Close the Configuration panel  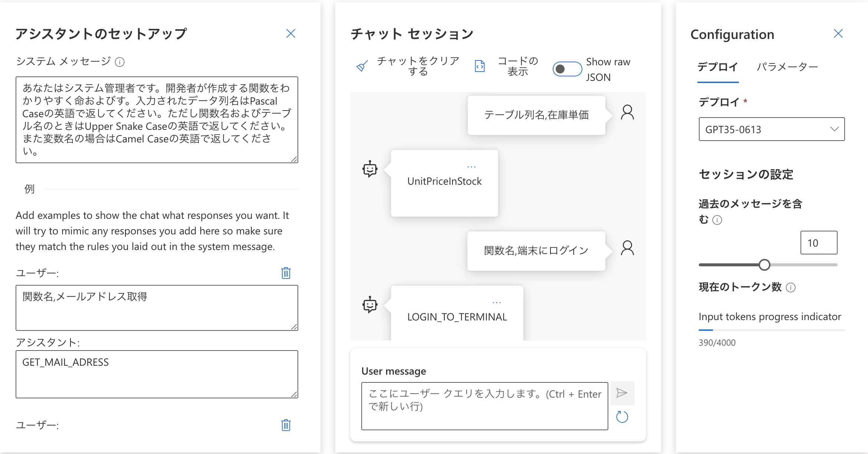[838, 34]
